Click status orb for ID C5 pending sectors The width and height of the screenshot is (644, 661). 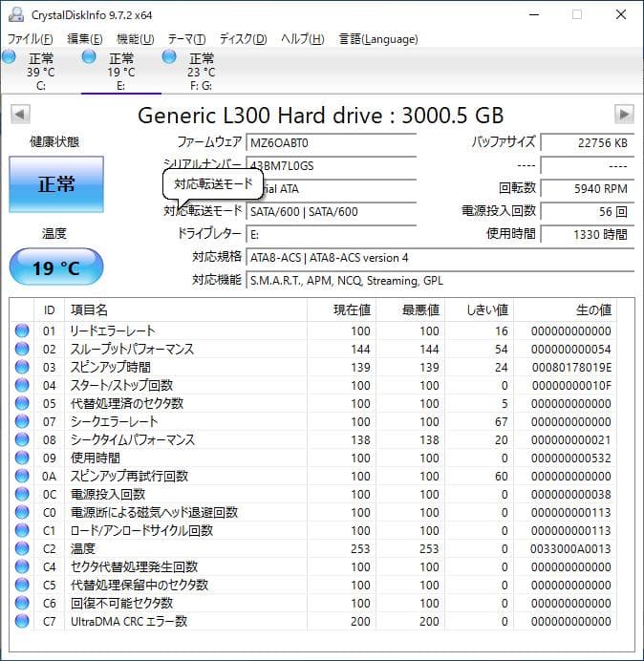coord(22,585)
